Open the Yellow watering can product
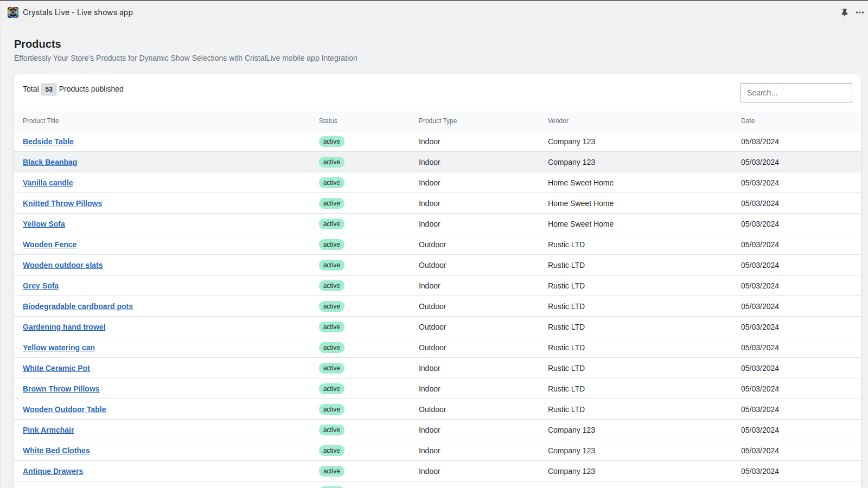Screen dimensions: 868x488 pos(59,348)
